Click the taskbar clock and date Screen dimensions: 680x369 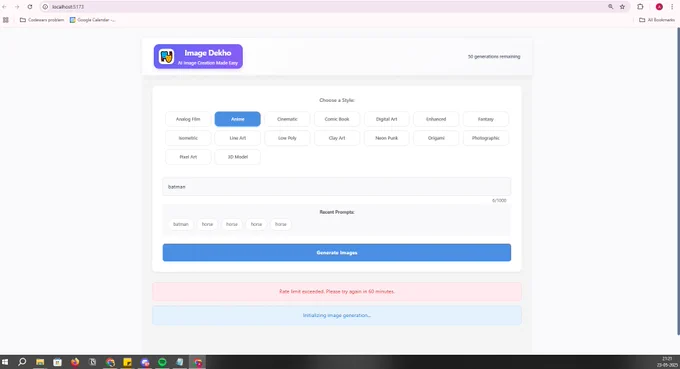tap(667, 362)
